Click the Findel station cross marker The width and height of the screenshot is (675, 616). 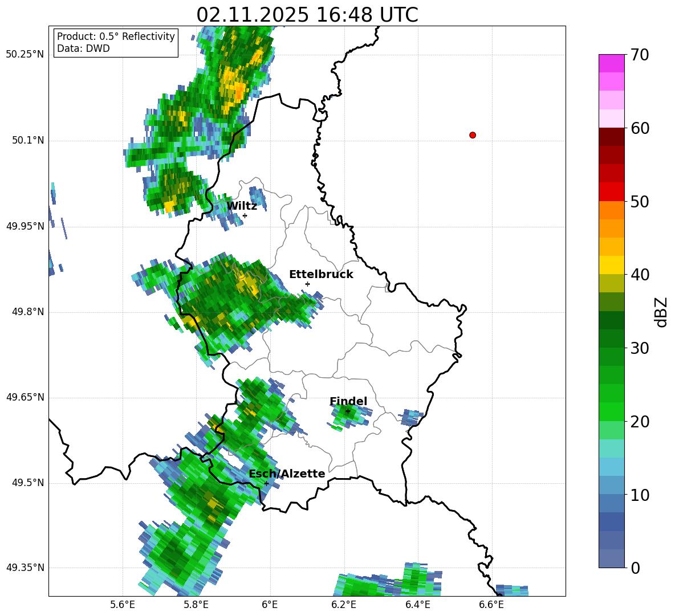pyautogui.click(x=348, y=411)
